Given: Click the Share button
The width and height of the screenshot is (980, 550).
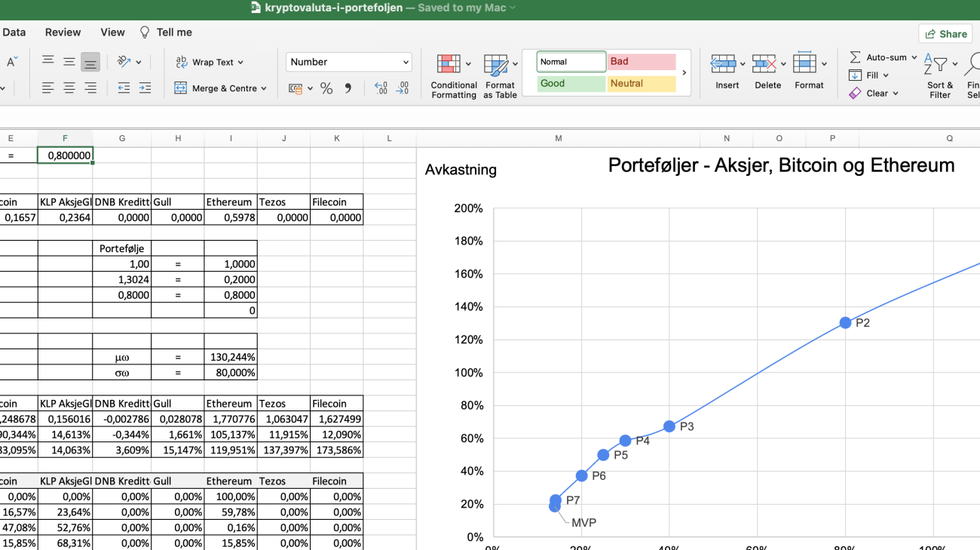Looking at the screenshot, I should (x=945, y=34).
